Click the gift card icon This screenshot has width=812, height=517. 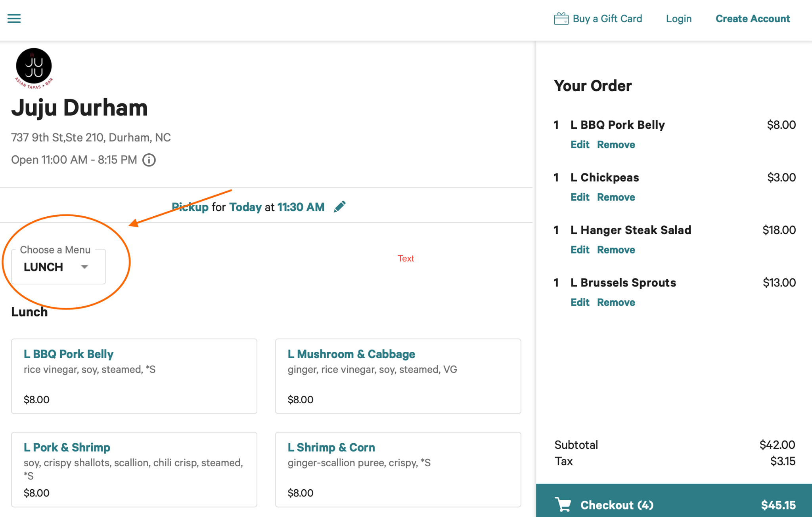coord(561,19)
